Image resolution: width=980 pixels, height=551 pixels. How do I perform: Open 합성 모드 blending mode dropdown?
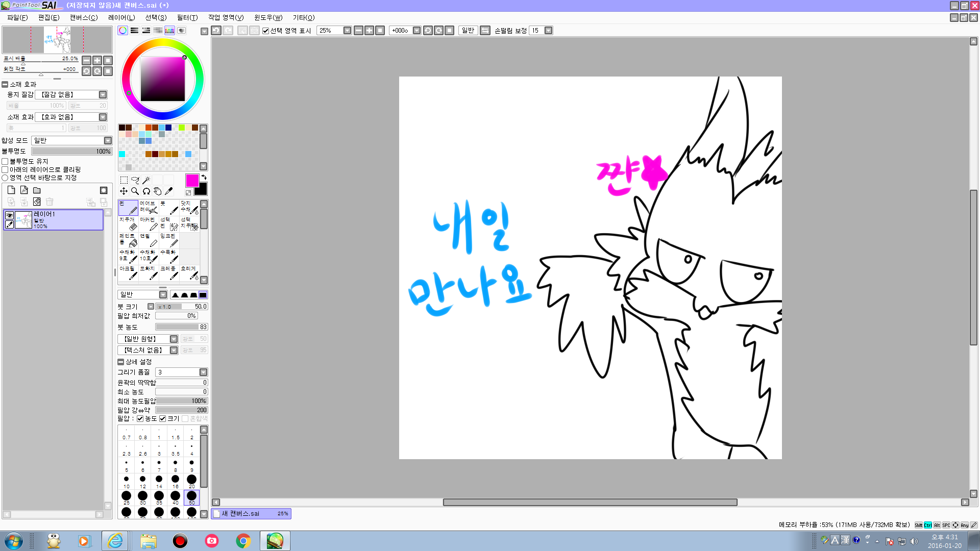point(108,141)
